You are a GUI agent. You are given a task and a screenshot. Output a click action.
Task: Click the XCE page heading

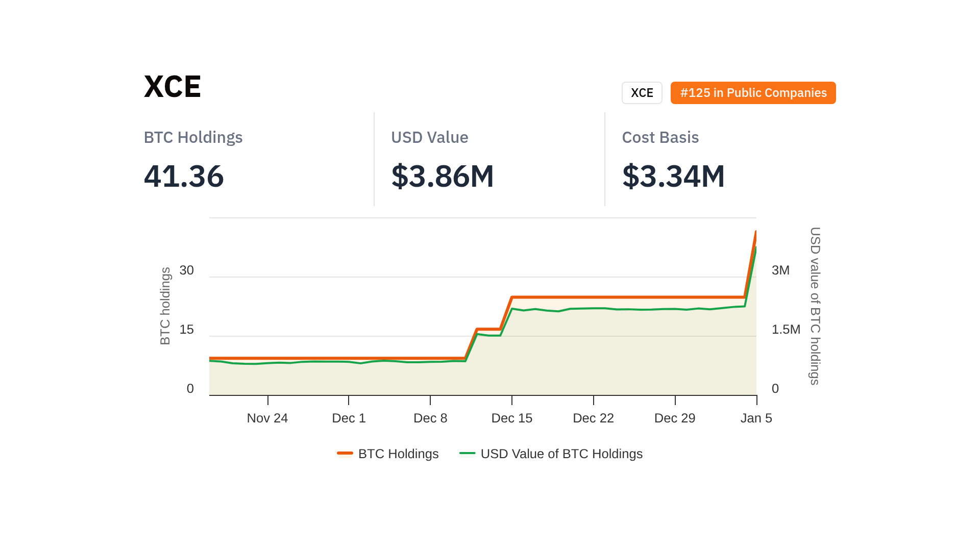(173, 86)
